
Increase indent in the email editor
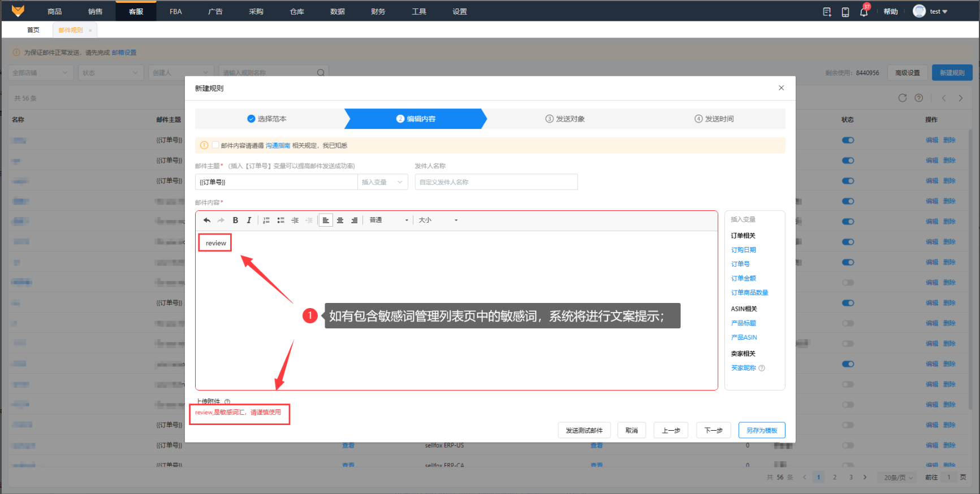point(295,220)
